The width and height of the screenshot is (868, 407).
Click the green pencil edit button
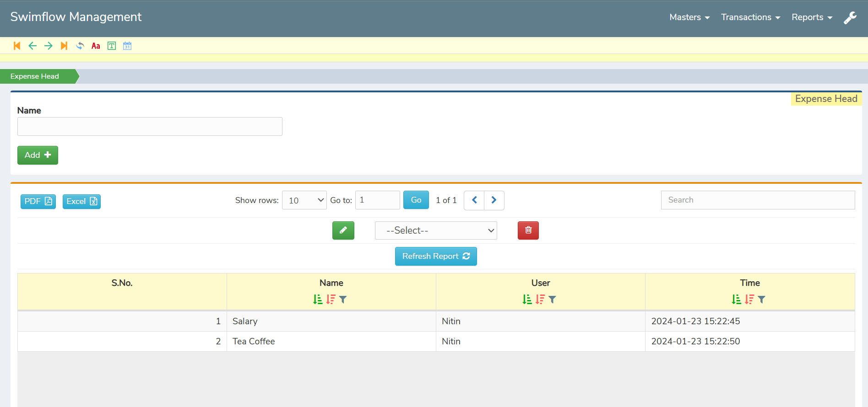tap(343, 230)
